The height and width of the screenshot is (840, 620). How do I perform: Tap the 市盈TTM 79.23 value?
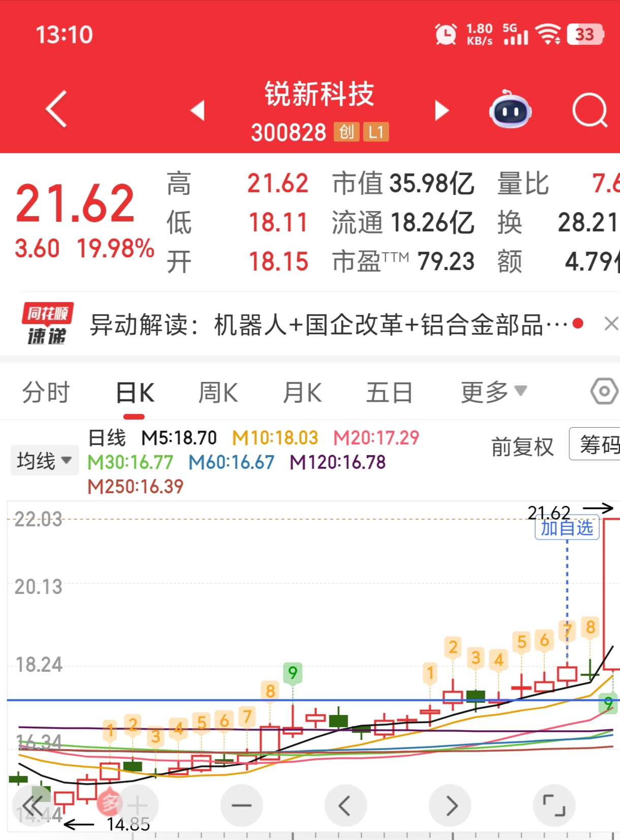(403, 261)
